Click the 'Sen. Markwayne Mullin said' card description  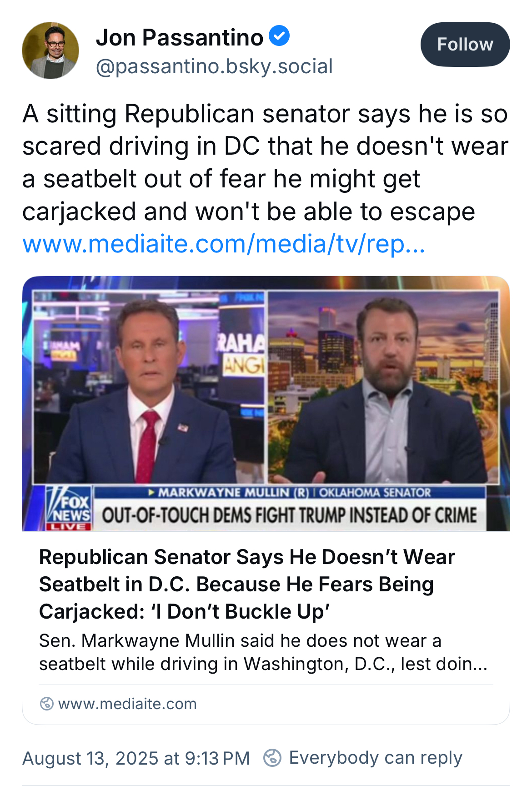coord(263,652)
